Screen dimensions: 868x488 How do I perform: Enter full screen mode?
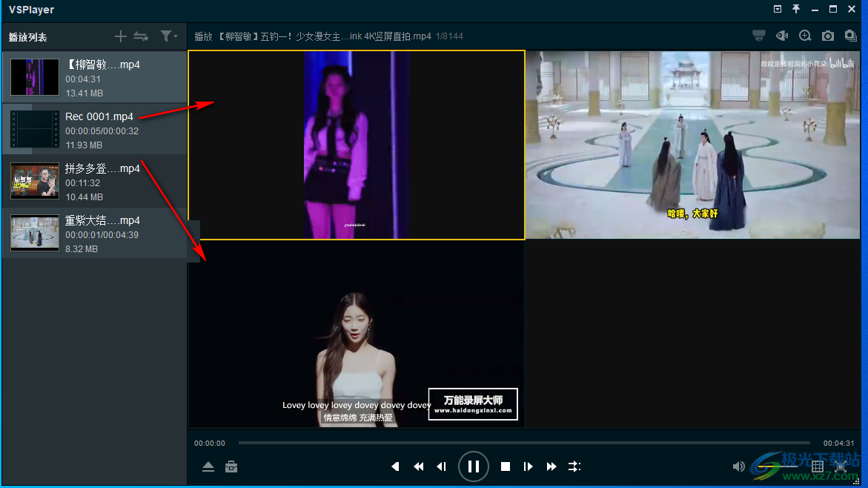click(841, 466)
